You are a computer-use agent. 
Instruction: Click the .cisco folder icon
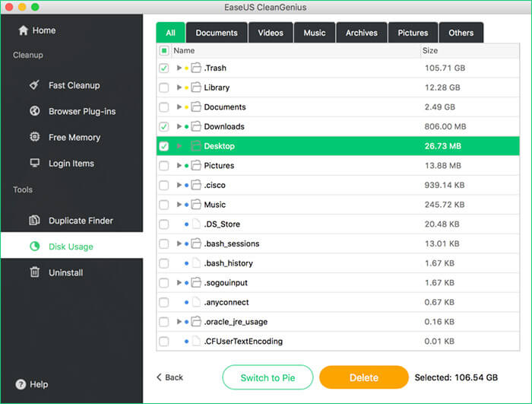coord(196,185)
